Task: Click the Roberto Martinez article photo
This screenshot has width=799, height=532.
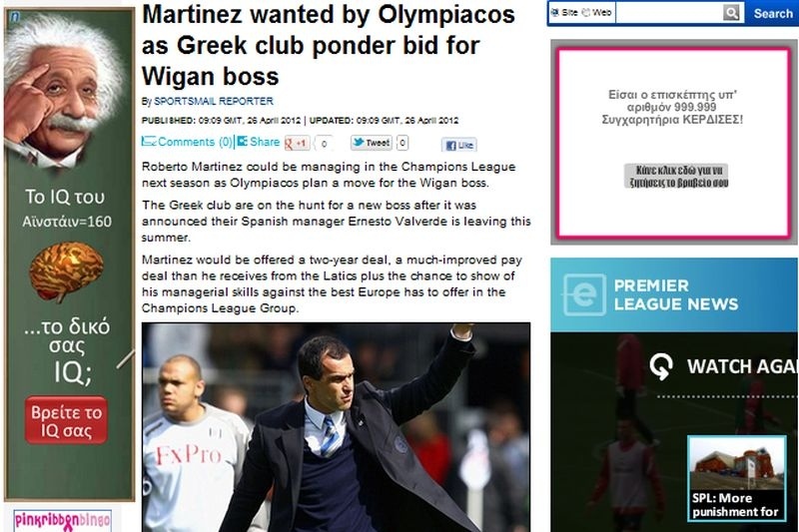Action: click(336, 427)
